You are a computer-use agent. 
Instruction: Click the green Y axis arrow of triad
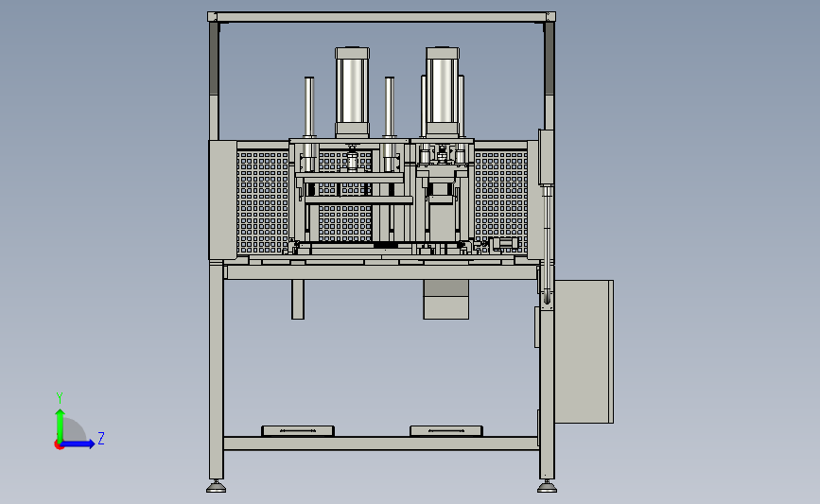coord(61,425)
